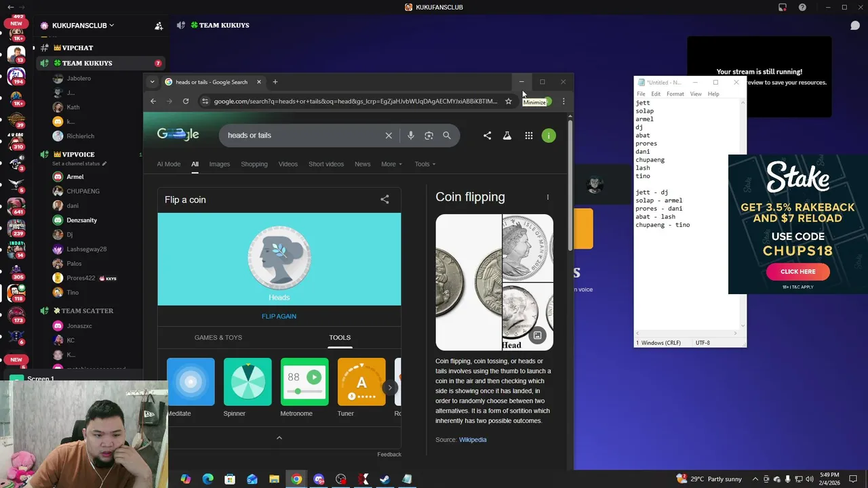The height and width of the screenshot is (488, 868).
Task: Open the Wikipedia source link
Action: (x=473, y=440)
